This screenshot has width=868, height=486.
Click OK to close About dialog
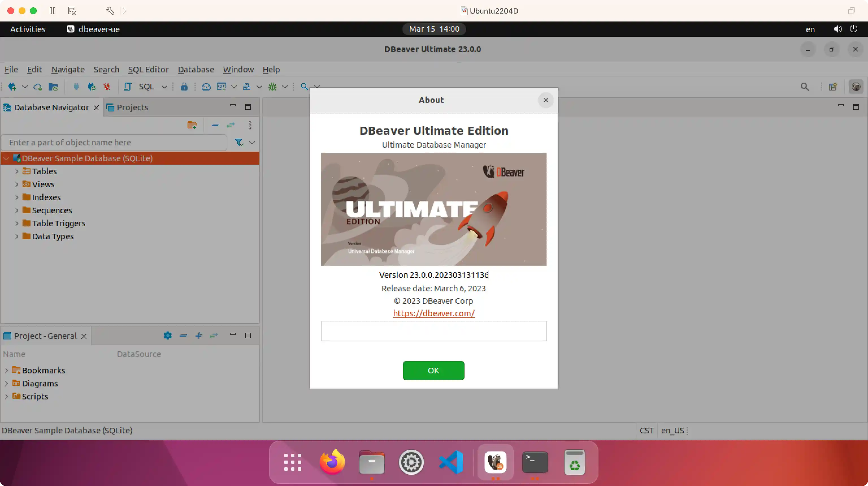433,370
